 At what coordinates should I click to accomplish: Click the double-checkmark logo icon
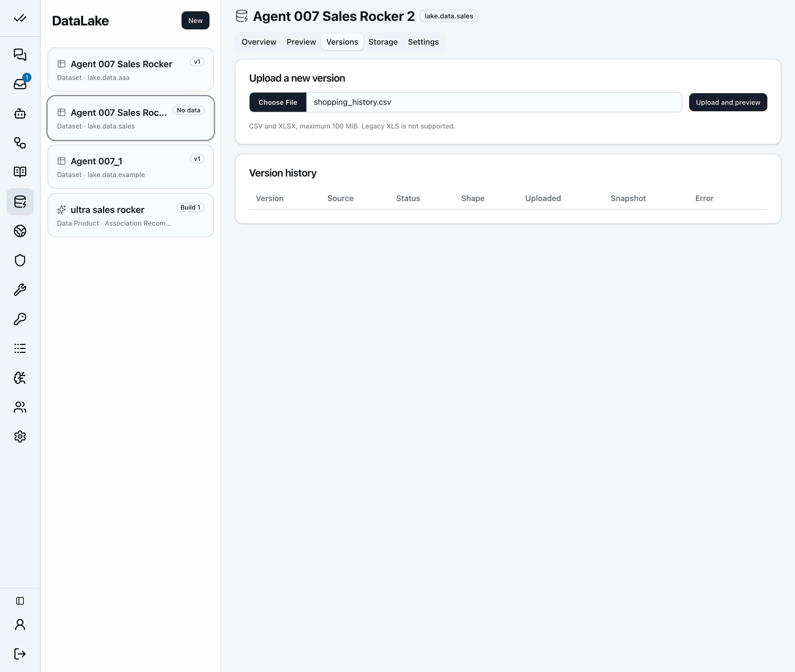[x=20, y=18]
